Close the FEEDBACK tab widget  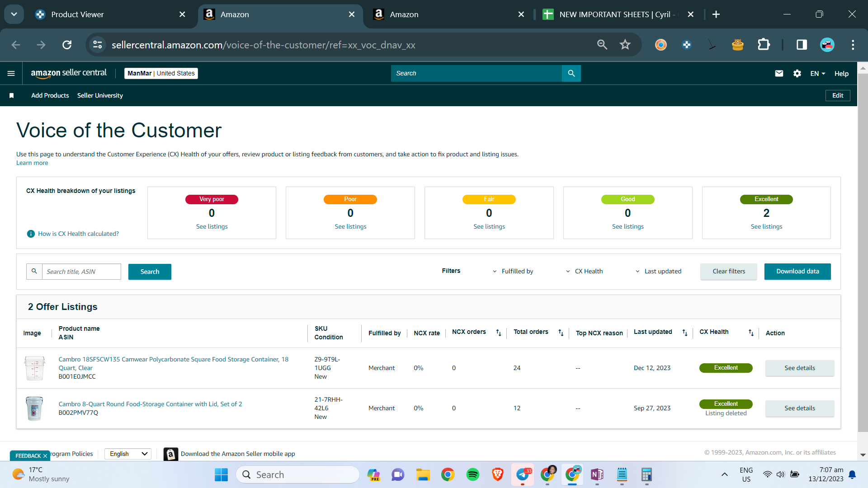[45, 456]
